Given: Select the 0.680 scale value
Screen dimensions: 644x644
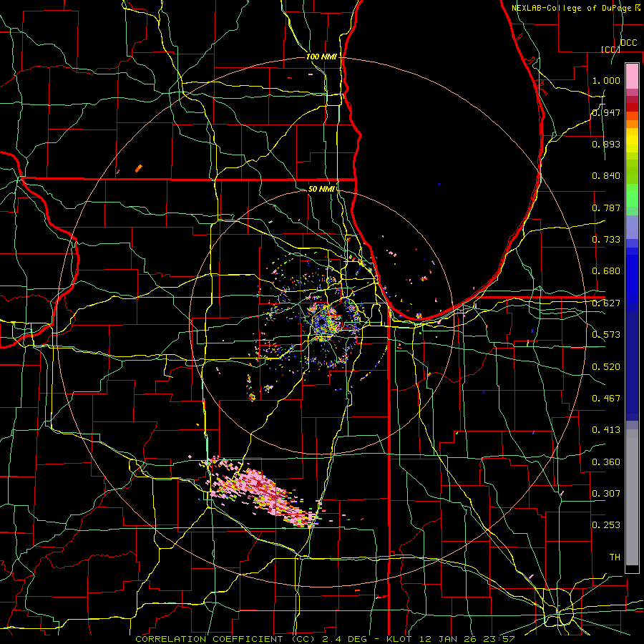Looking at the screenshot, I should click(x=606, y=271).
